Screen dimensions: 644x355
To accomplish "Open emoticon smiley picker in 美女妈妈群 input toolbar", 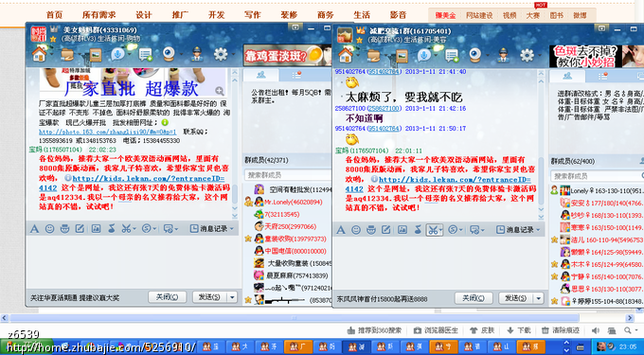I will click(49, 228).
